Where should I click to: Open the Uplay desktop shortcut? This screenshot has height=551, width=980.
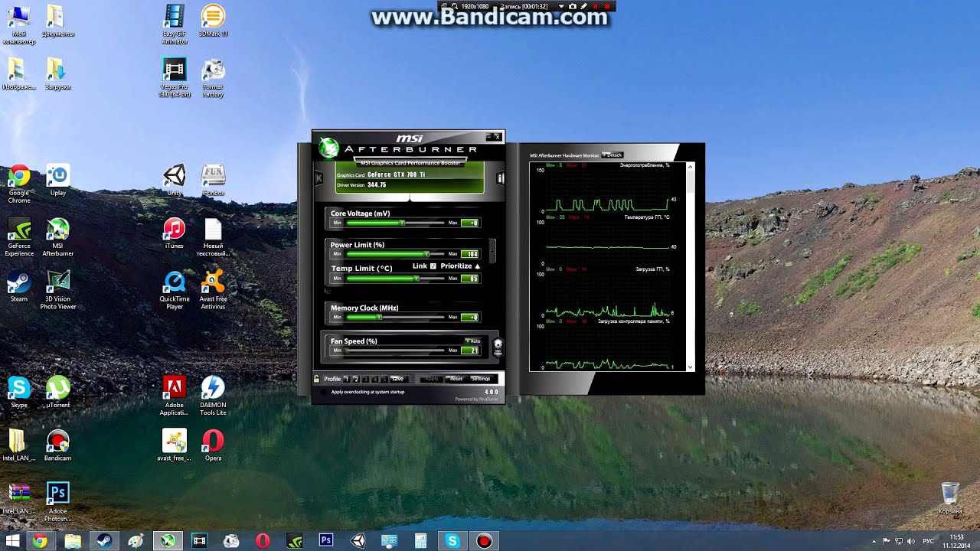point(58,181)
